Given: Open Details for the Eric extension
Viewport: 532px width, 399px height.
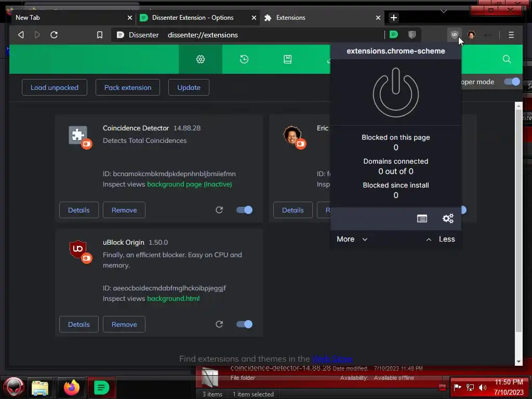Looking at the screenshot, I should click(293, 210).
